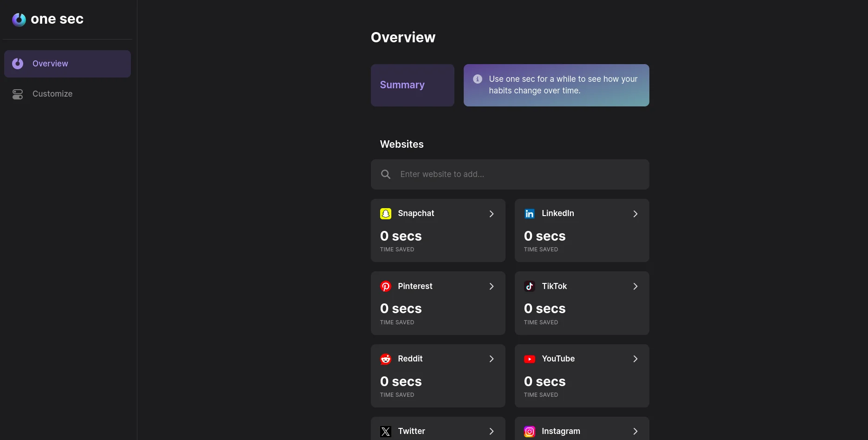The height and width of the screenshot is (440, 868).
Task: Click the info icon in the banner
Action: coord(478,79)
